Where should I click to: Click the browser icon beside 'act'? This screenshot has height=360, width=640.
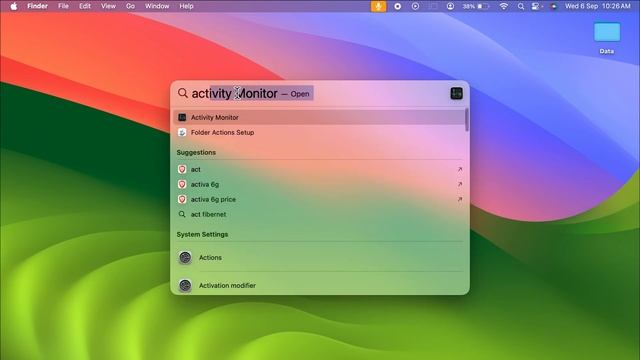(x=182, y=169)
